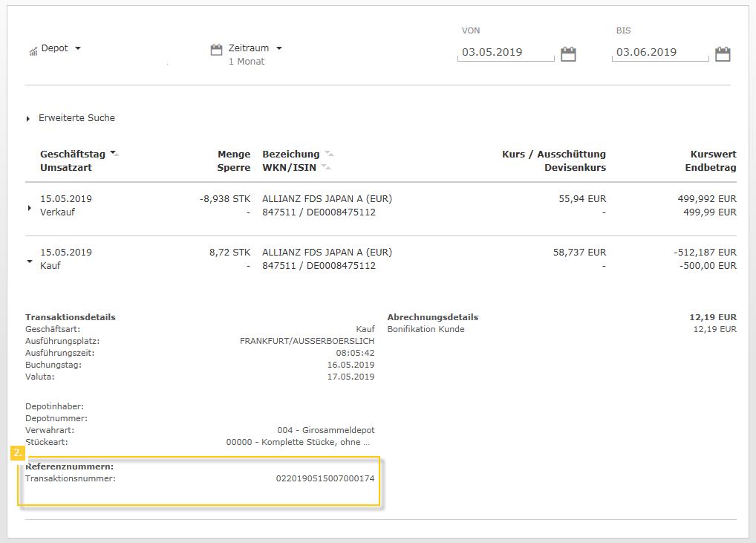Click the VON date field 03.05.2019
The image size is (756, 543).
pyautogui.click(x=505, y=53)
